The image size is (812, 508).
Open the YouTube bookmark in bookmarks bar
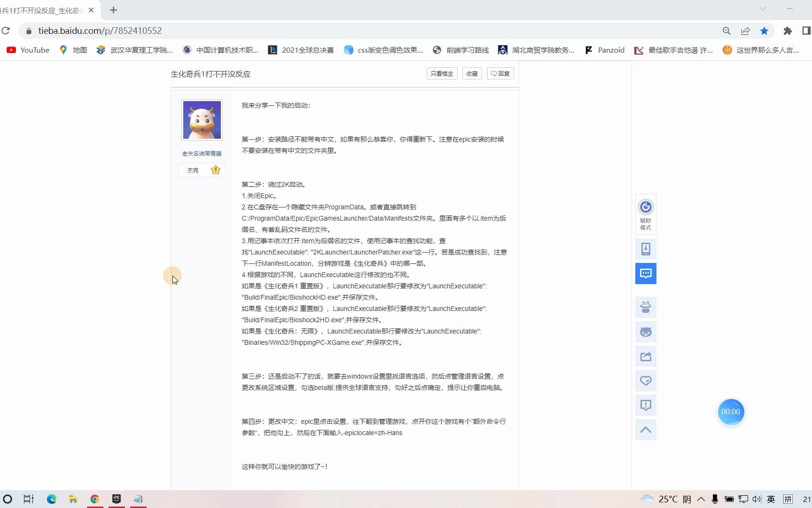[27, 50]
